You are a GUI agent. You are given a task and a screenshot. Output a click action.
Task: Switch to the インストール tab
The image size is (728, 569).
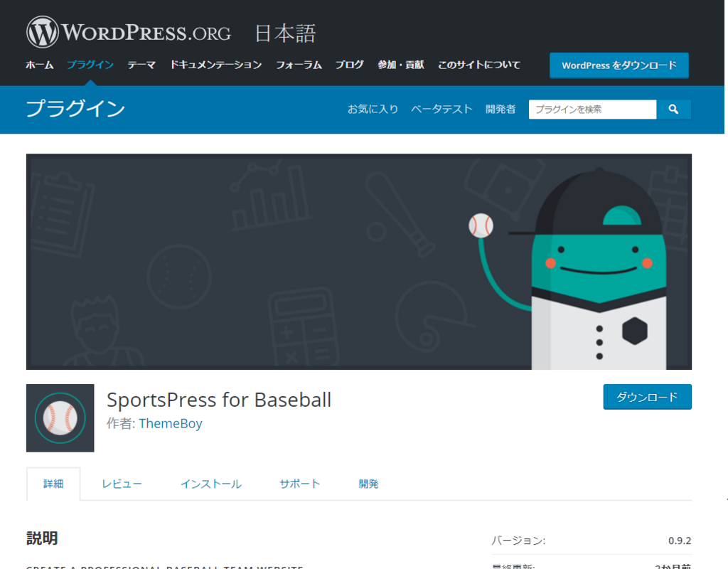click(210, 484)
